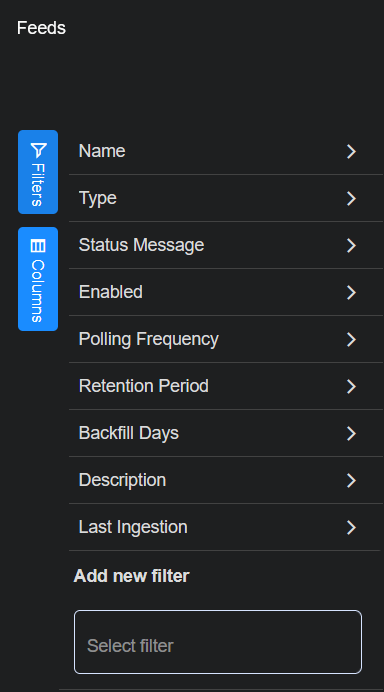The width and height of the screenshot is (384, 692).
Task: Expand the Description filter row
Action: coord(226,480)
